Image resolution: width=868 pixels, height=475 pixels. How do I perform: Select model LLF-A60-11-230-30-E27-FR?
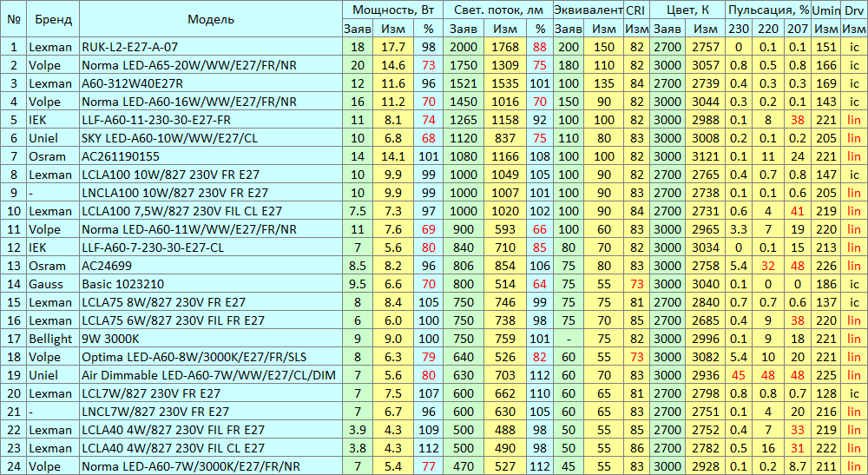pyautogui.click(x=210, y=120)
